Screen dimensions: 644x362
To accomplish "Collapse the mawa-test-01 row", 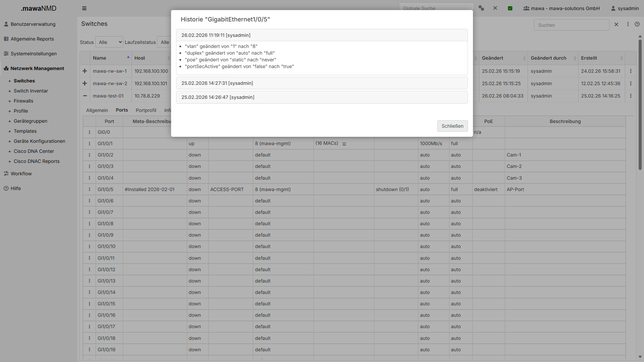I will point(85,96).
